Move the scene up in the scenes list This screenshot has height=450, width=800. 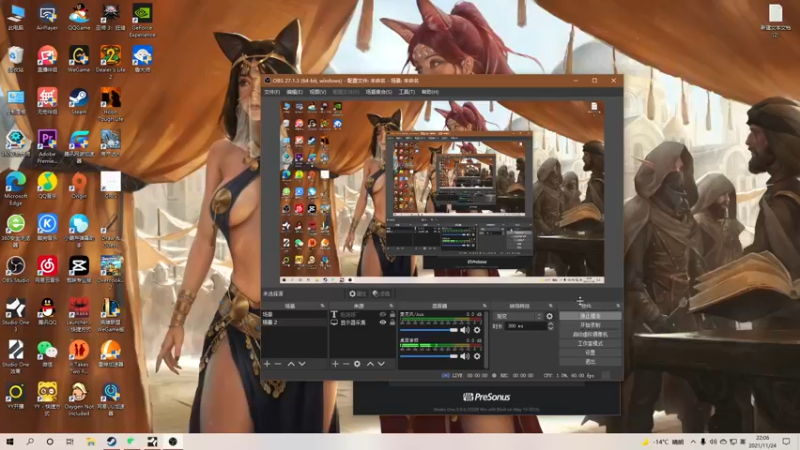point(291,364)
